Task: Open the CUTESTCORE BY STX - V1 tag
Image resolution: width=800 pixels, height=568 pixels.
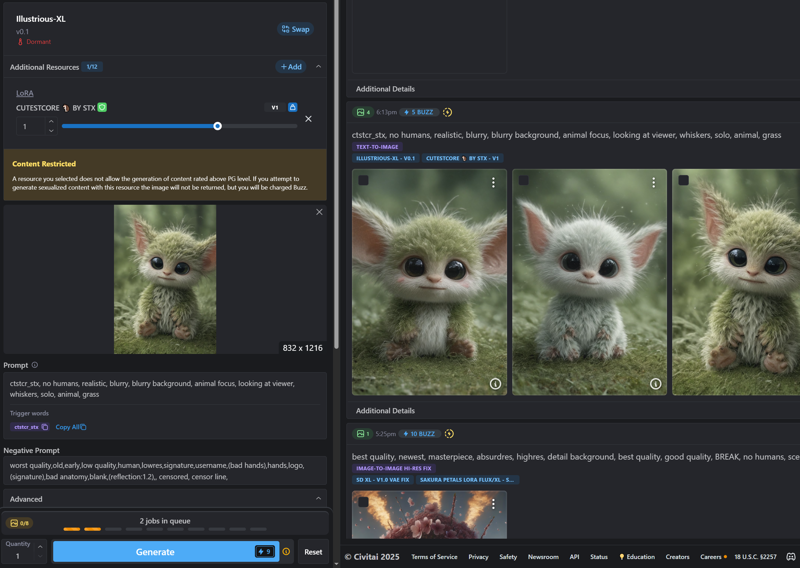Action: coord(462,158)
